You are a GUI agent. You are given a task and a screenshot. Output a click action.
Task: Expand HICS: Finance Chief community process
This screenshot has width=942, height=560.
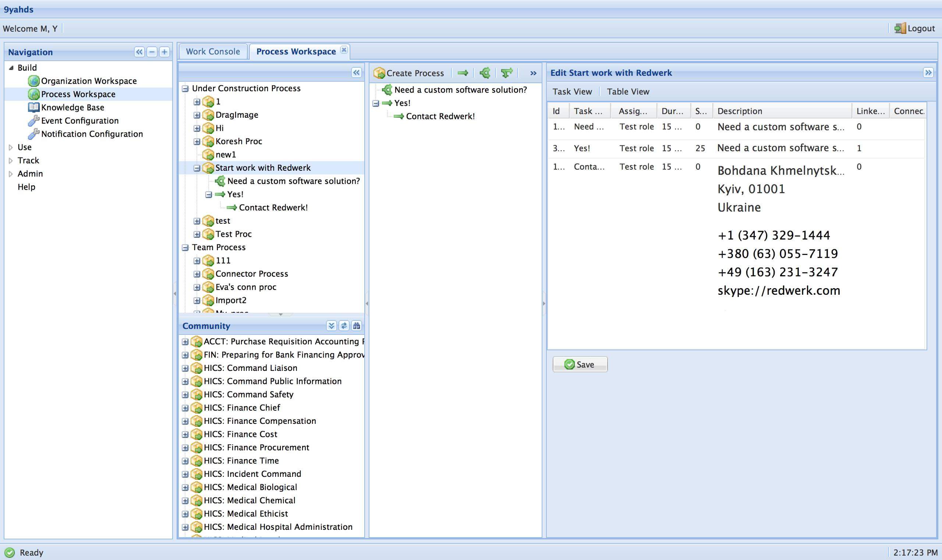tap(185, 408)
